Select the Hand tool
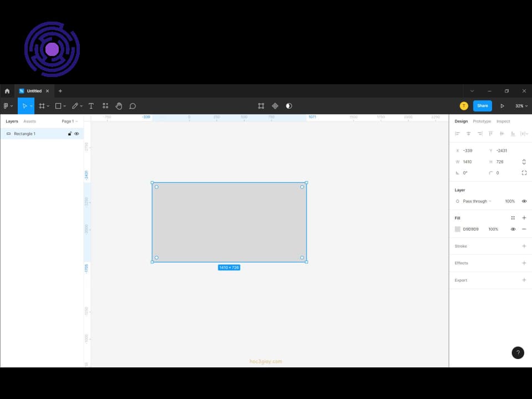Screen dimensions: 532x399 tap(119, 106)
